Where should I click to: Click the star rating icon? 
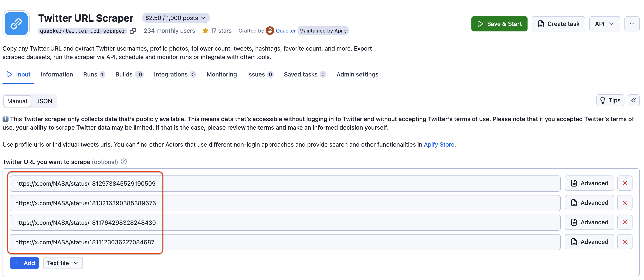pyautogui.click(x=205, y=30)
